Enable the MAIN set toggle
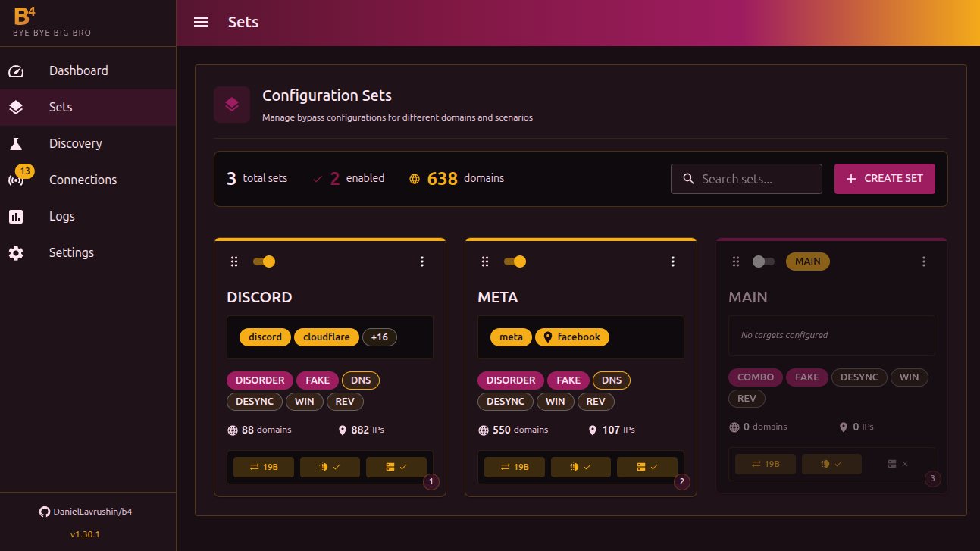This screenshot has width=980, height=551. coord(763,261)
